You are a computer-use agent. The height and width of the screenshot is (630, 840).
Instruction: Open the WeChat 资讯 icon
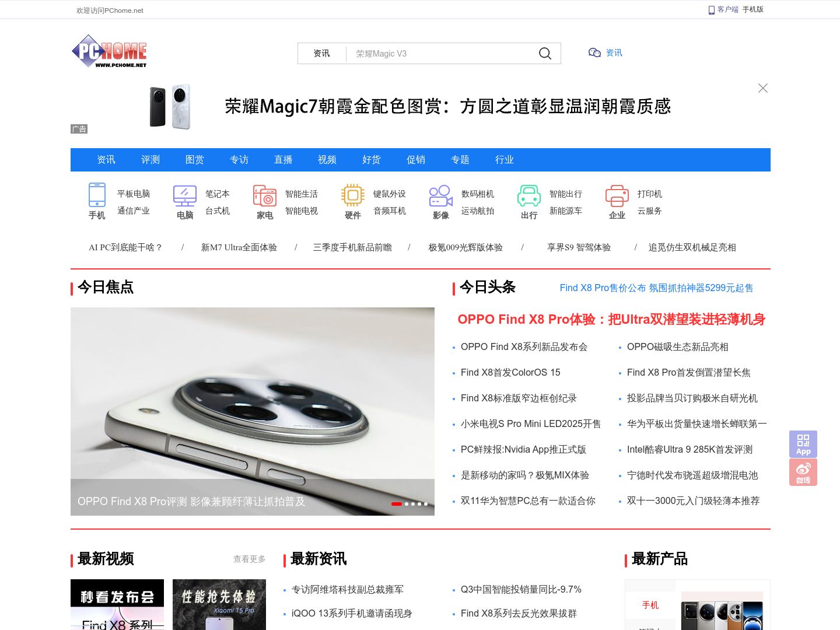[x=594, y=53]
